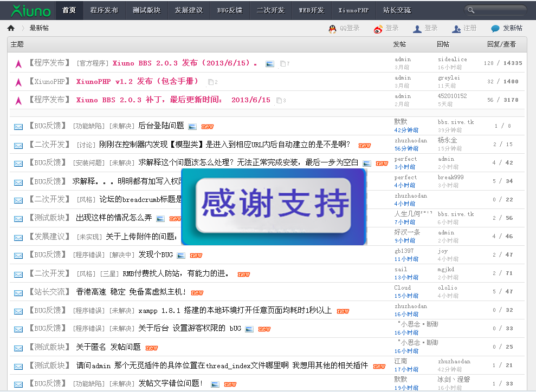Open the 站长交流 navigation tab
Screen dimensions: 536x392
tap(397, 10)
